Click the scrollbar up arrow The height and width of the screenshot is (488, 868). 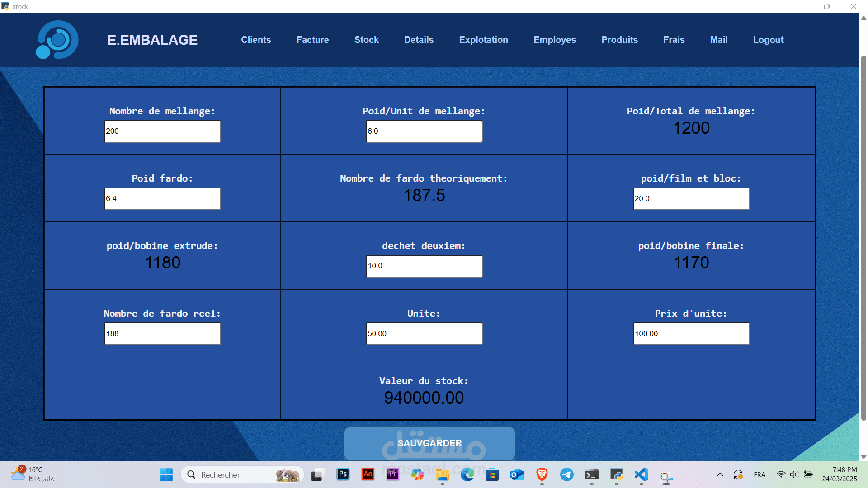[x=863, y=18]
